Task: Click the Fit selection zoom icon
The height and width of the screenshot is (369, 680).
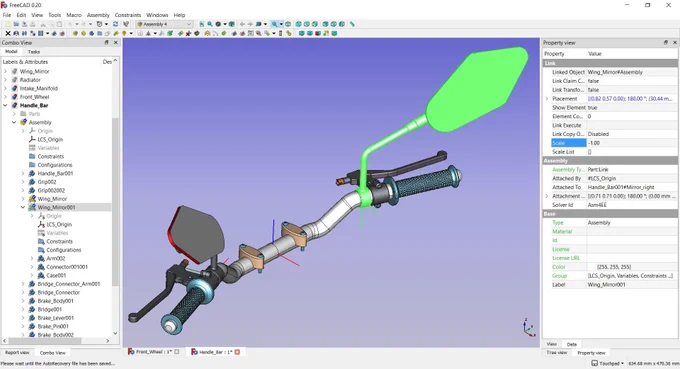Action: pyautogui.click(x=210, y=24)
